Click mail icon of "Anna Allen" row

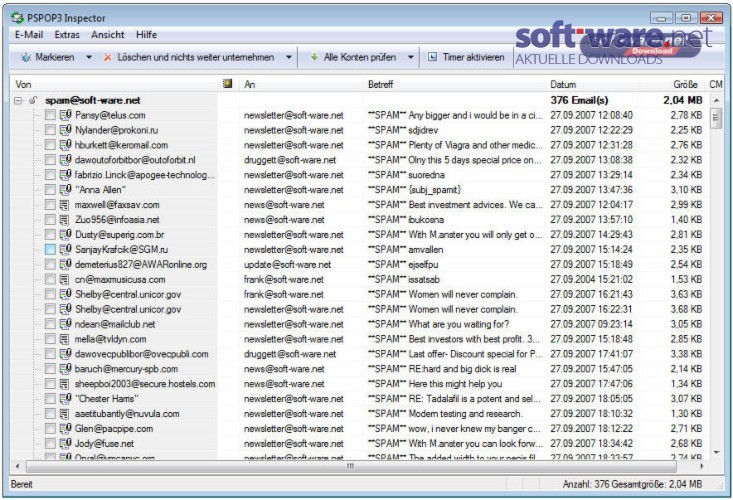point(65,190)
